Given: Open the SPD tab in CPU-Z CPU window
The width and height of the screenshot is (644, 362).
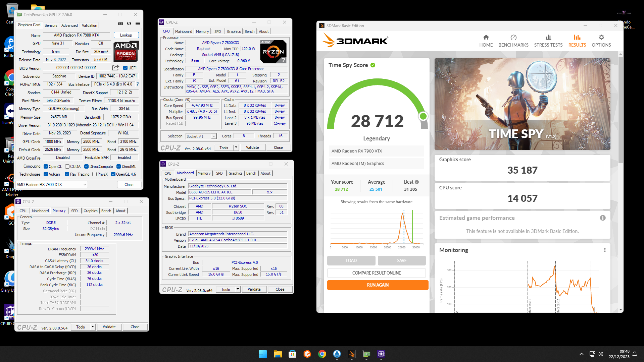Looking at the screenshot, I should point(218,32).
